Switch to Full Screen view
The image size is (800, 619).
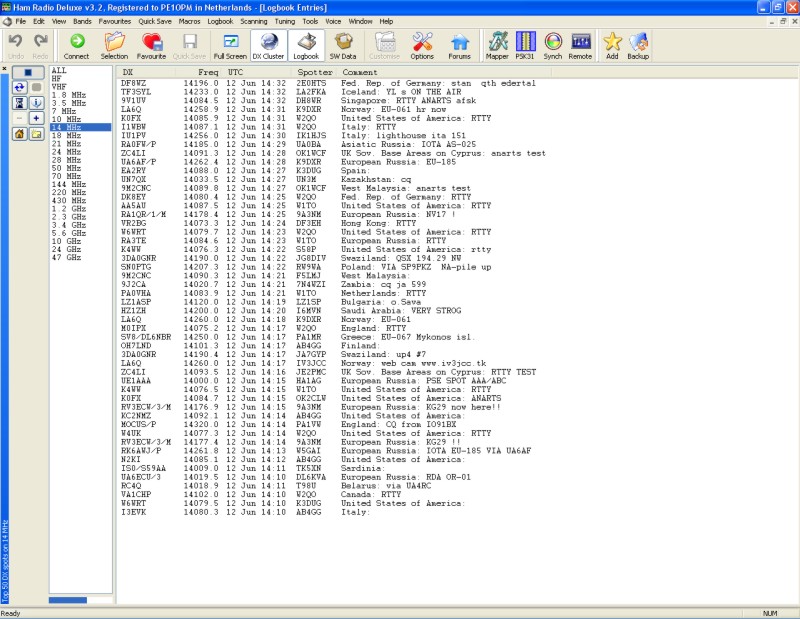point(230,46)
